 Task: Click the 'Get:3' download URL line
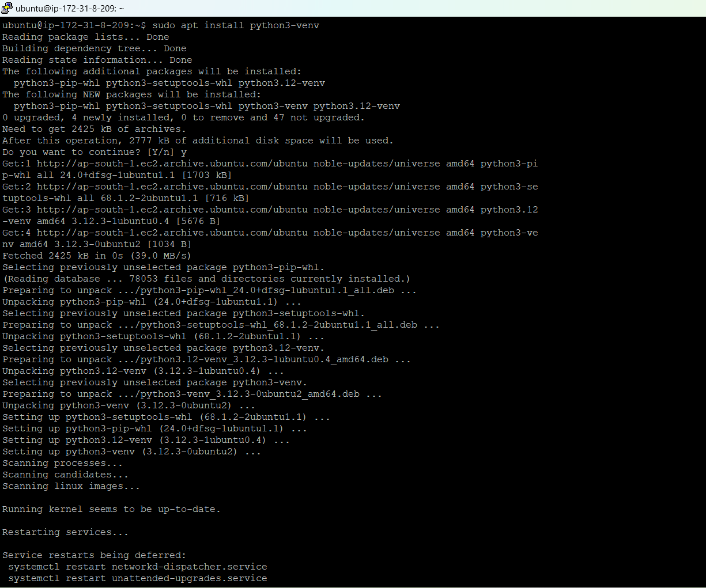pos(270,210)
